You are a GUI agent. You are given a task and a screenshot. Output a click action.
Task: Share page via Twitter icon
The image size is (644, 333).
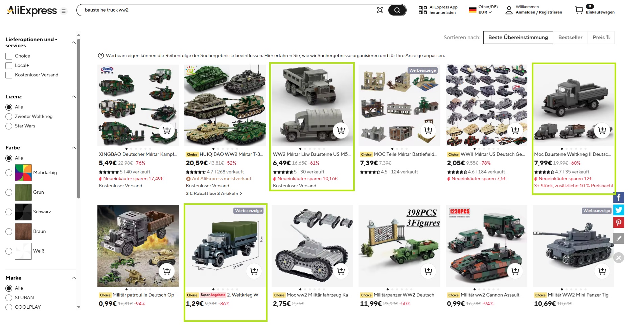pyautogui.click(x=619, y=210)
